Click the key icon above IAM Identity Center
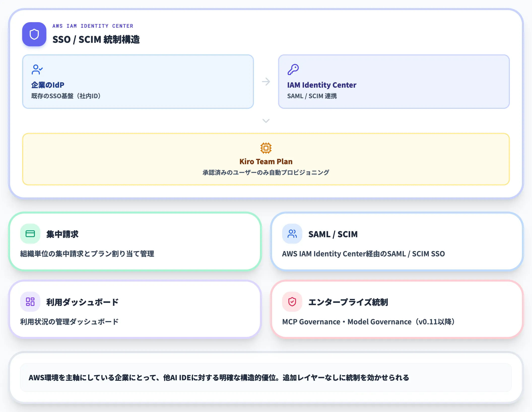This screenshot has width=532, height=412. pos(293,70)
